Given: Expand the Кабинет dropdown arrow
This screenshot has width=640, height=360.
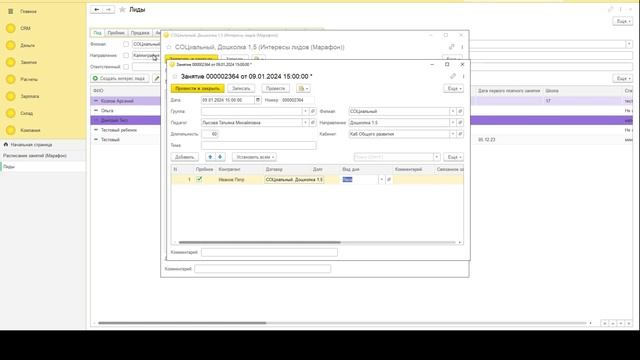Looking at the screenshot, I should [453, 134].
